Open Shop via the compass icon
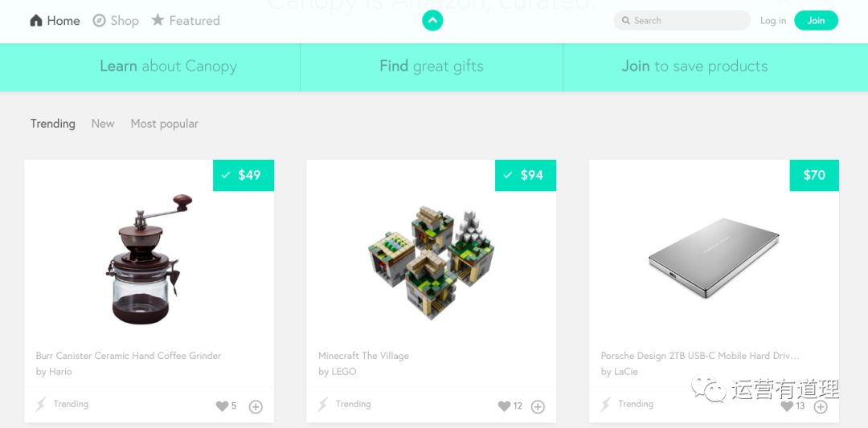This screenshot has height=428, width=868. [99, 20]
